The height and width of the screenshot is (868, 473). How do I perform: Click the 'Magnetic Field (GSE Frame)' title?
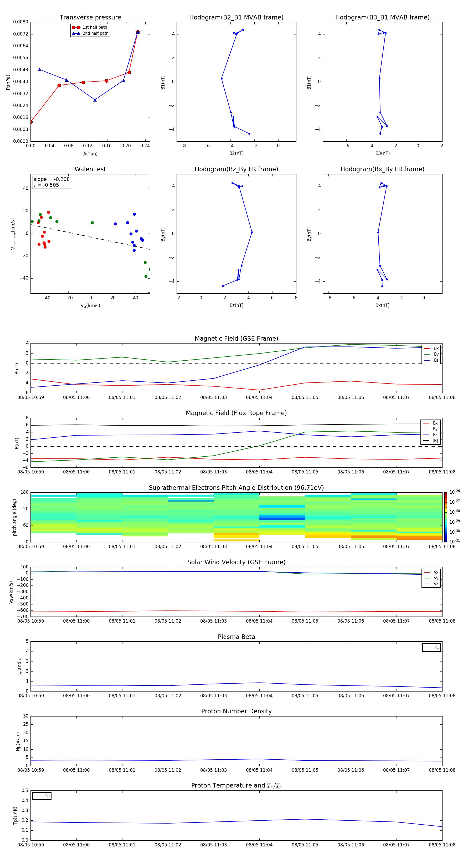[x=236, y=339]
